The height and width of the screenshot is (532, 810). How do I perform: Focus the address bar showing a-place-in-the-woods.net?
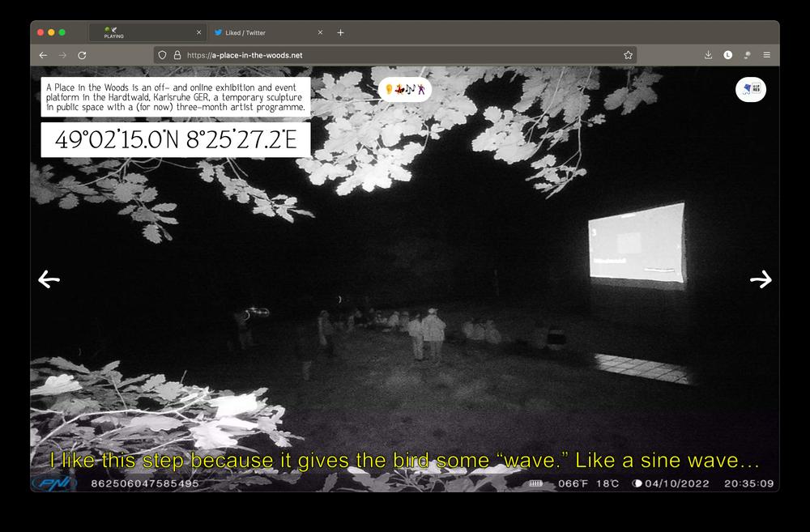(395, 55)
